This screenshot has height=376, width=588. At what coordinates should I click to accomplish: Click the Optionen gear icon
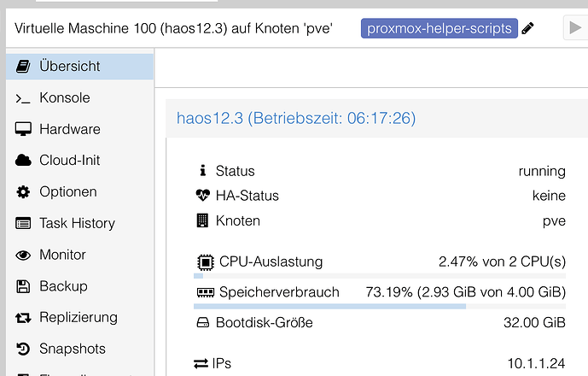23,192
